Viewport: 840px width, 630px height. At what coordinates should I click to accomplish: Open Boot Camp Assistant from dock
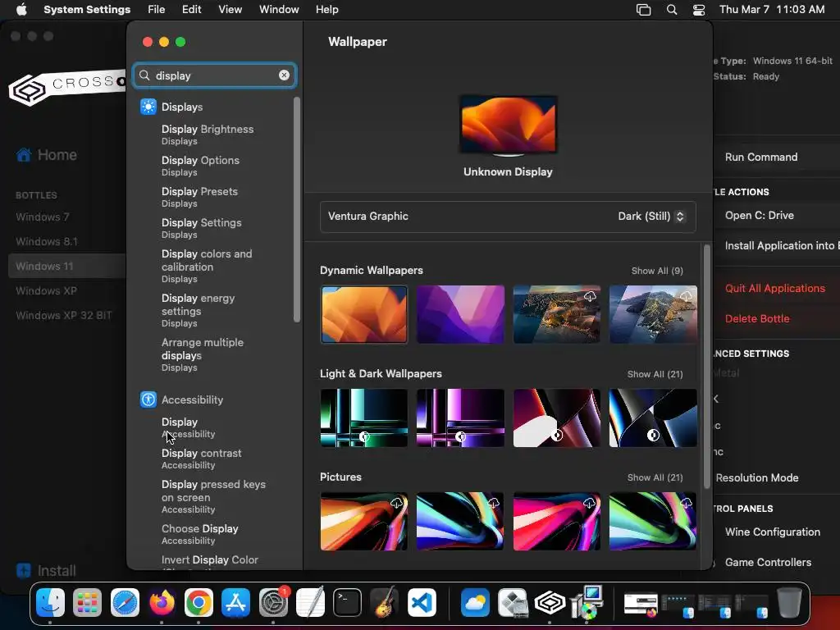pos(513,602)
